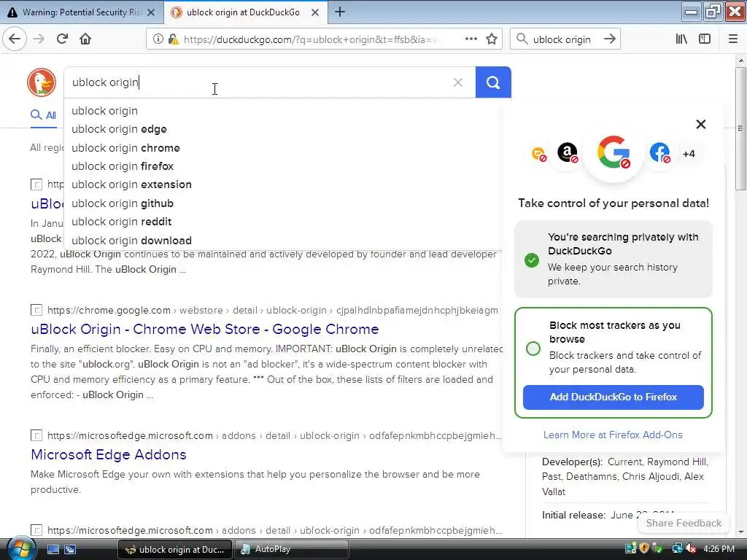This screenshot has width=747, height=560.
Task: Focus the Firefox address bar URL
Action: (309, 39)
